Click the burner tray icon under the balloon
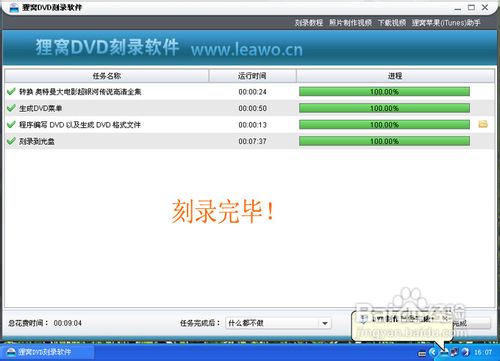The image size is (500, 361). [444, 353]
